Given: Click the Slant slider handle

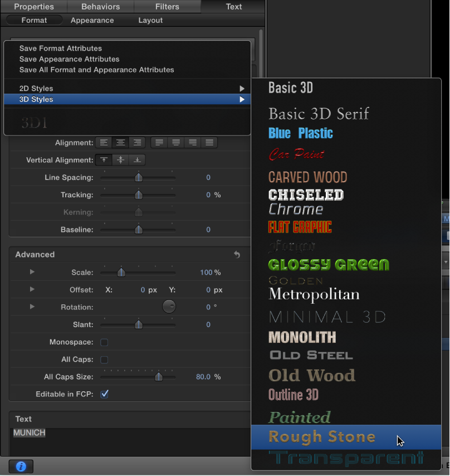Looking at the screenshot, I should pyautogui.click(x=138, y=324).
